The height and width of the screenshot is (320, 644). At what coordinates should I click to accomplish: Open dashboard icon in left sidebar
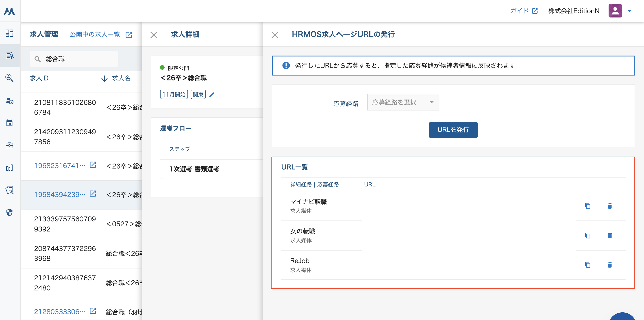(x=9, y=33)
